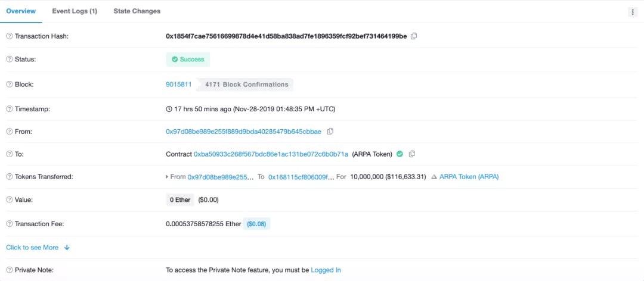Viewport: 644px width, 281px height.
Task: Open block 9015811
Action: 179,85
